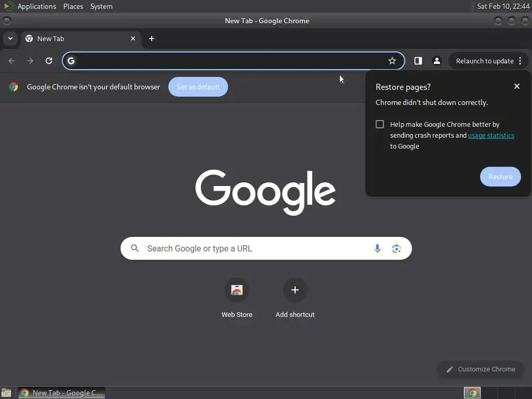Click the 'Restore pages?' heading
Viewport: 532px width, 399px height.
pos(403,87)
